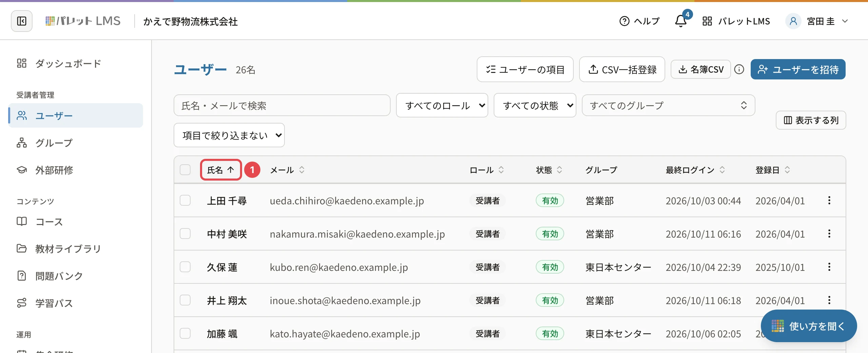Open 教材ライブラリ in sidebar
Viewport: 868px width, 353px height.
tap(76, 249)
